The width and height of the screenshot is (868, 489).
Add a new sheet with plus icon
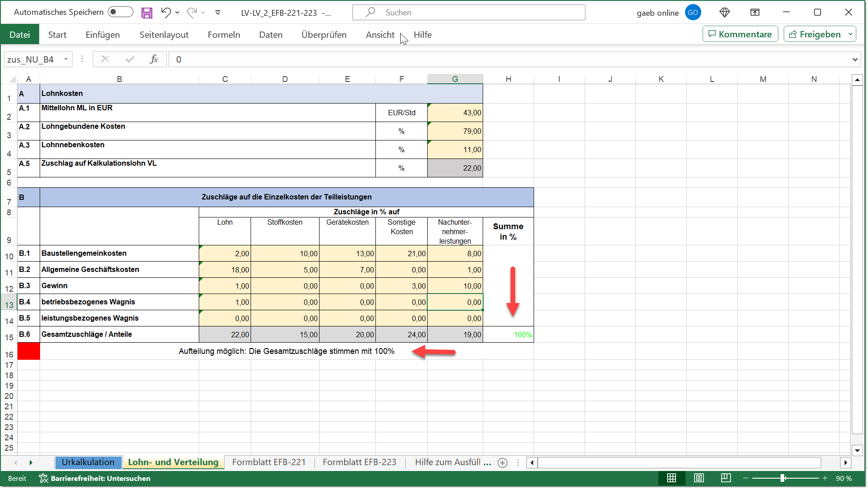pos(503,463)
